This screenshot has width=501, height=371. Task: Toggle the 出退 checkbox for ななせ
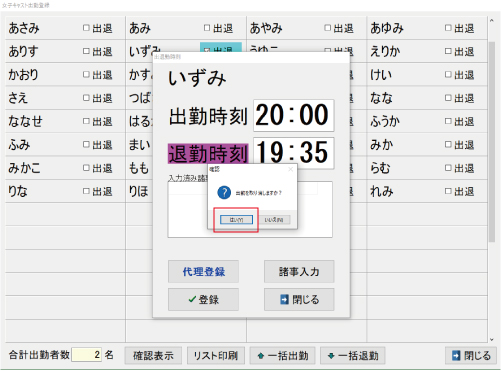86,121
